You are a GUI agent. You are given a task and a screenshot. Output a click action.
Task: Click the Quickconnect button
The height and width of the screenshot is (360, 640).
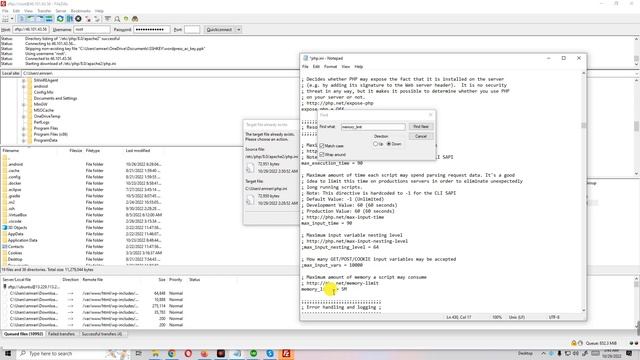(219, 30)
